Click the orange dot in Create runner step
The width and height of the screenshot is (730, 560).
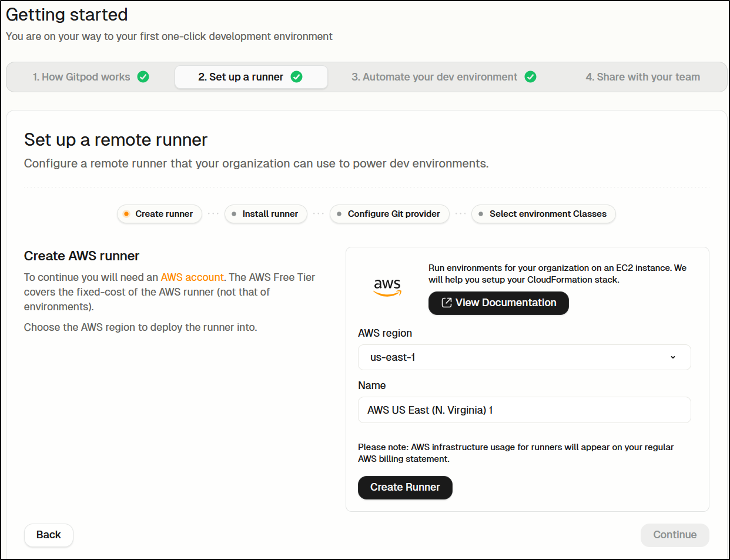(126, 214)
